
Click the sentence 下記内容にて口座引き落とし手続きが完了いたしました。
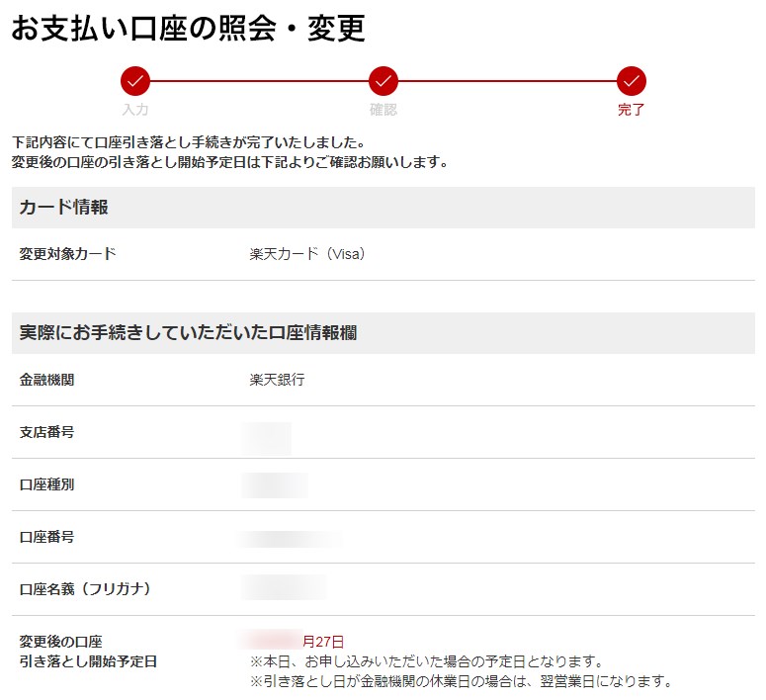pos(189,142)
